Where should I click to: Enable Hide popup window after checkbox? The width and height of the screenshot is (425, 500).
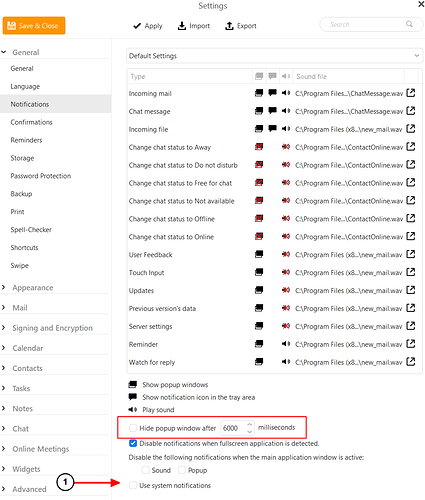click(x=133, y=428)
